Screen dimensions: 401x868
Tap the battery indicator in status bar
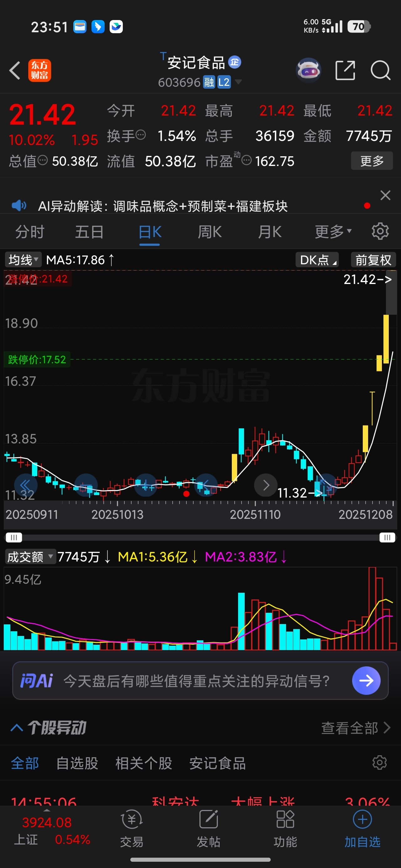click(x=359, y=26)
